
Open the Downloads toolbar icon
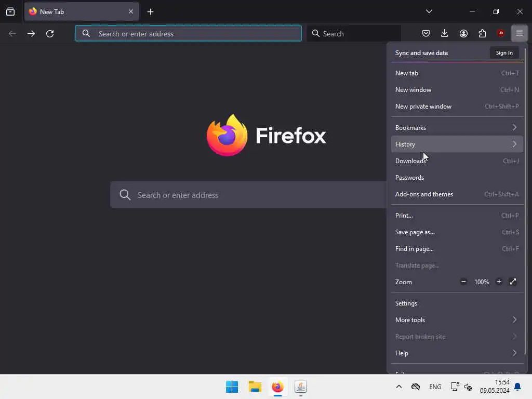coord(445,33)
